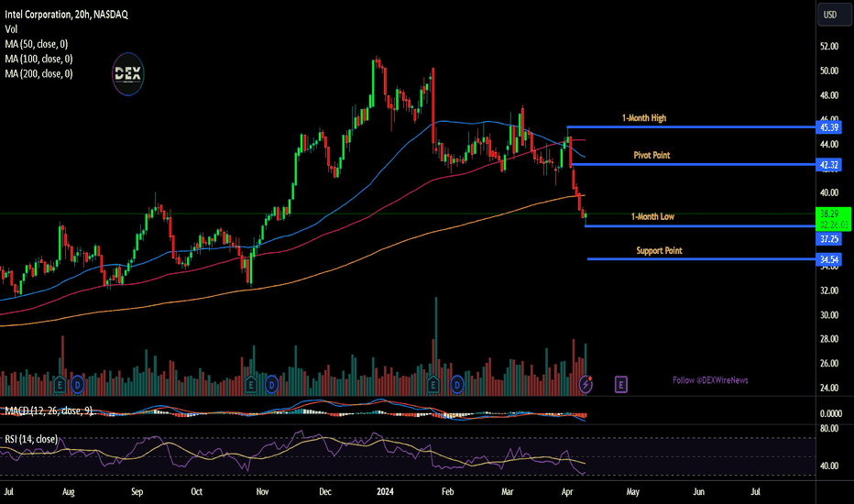
Task: Click the dividend D marker below November
Action: point(271,385)
